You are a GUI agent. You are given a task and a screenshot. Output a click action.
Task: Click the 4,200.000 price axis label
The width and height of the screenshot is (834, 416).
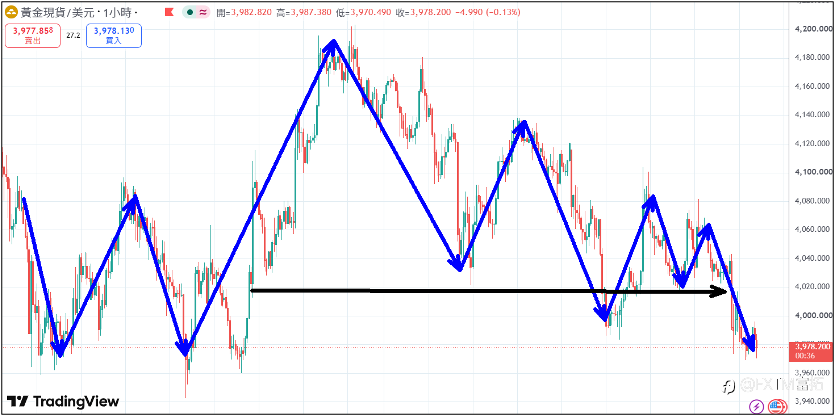[812, 29]
